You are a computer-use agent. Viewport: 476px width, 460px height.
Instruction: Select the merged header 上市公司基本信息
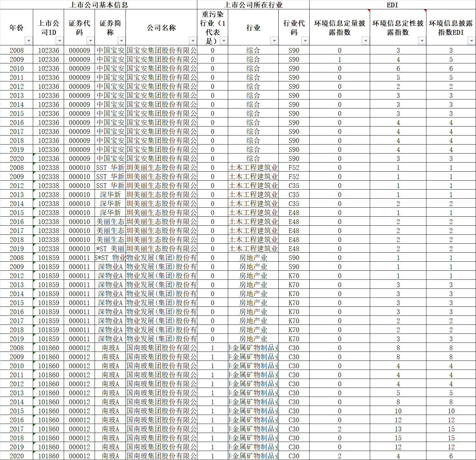click(99, 5)
